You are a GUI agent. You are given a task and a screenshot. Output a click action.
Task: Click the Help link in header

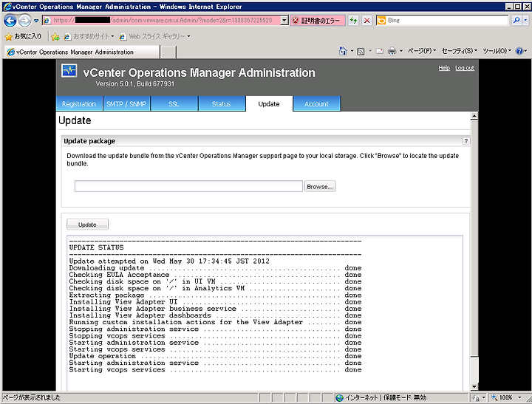pyautogui.click(x=444, y=68)
